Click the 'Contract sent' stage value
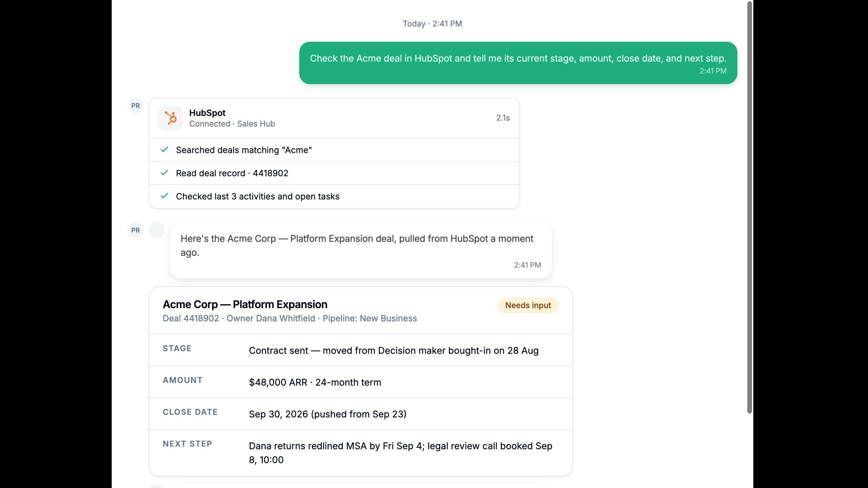This screenshot has width=868, height=488. (x=393, y=351)
